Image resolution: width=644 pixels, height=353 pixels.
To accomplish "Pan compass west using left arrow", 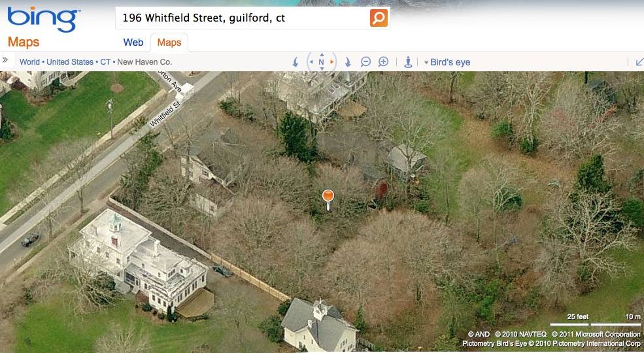I will 311,62.
